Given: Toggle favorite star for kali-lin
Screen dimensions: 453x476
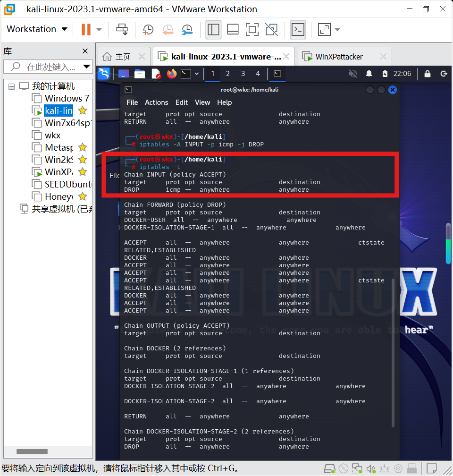Looking at the screenshot, I should tap(83, 110).
